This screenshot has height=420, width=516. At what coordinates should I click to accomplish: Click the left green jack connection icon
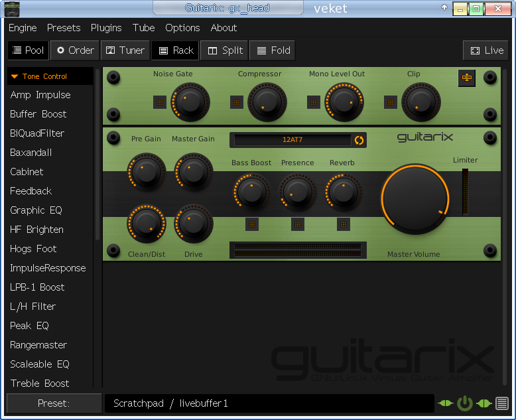point(446,403)
